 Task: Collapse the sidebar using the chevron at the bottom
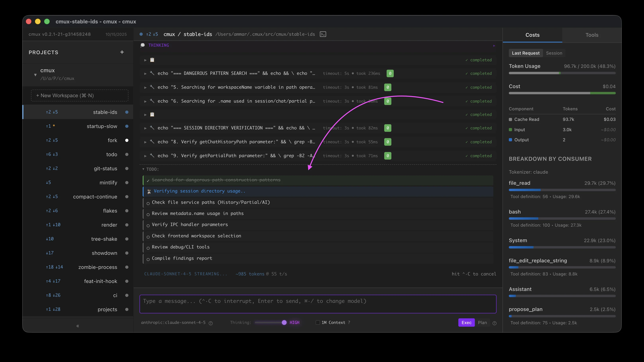pyautogui.click(x=78, y=326)
